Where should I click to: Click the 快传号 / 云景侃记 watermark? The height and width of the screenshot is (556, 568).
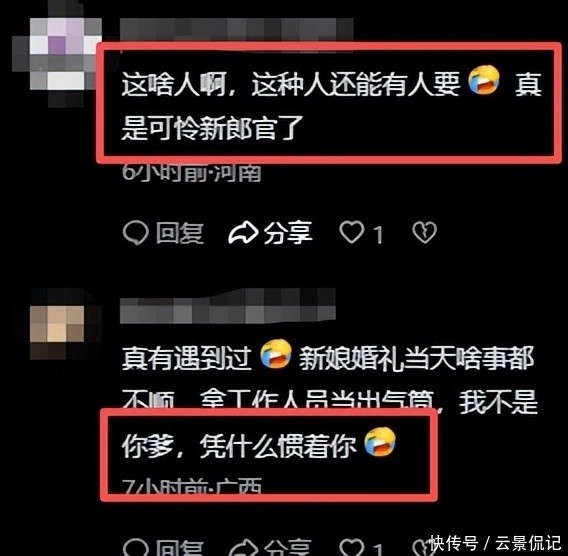click(496, 543)
